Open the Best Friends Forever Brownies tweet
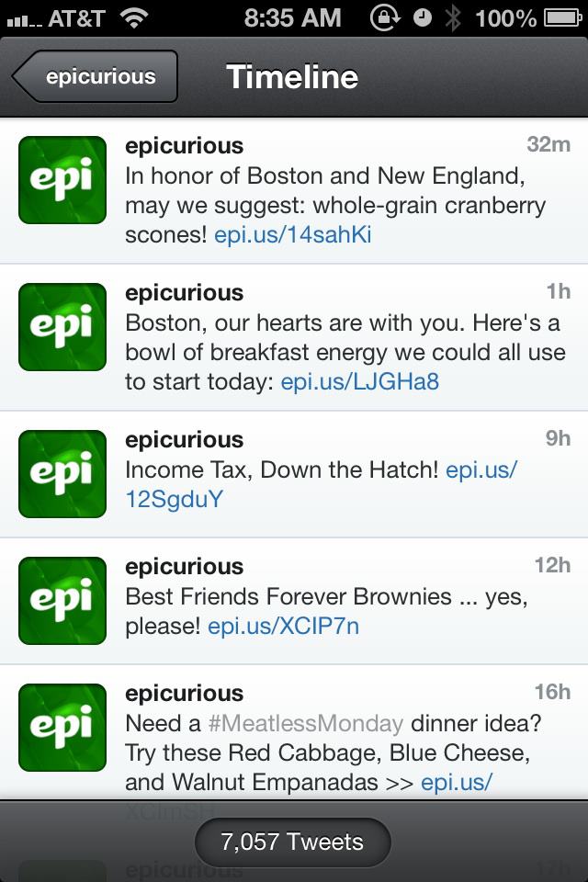This screenshot has height=882, width=588. pos(331,598)
